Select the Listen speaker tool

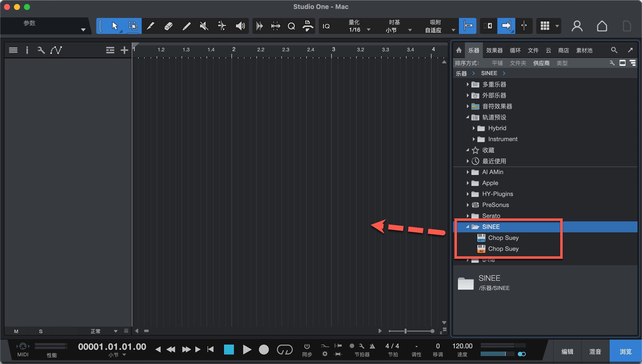tap(240, 26)
